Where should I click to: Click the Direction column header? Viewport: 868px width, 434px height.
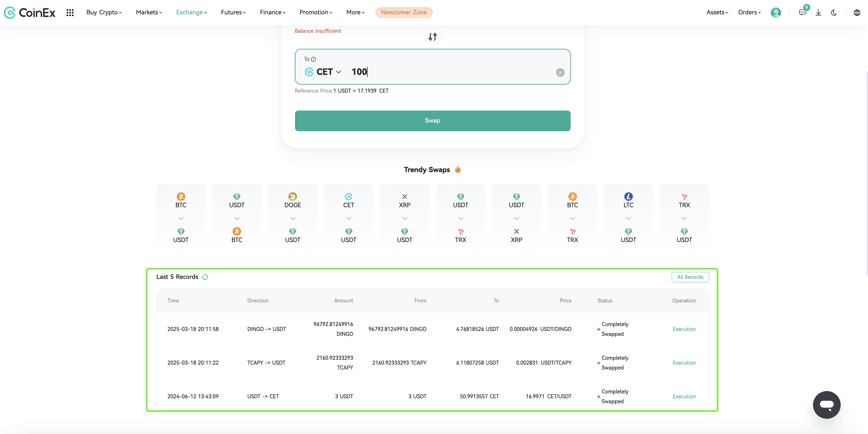(258, 300)
